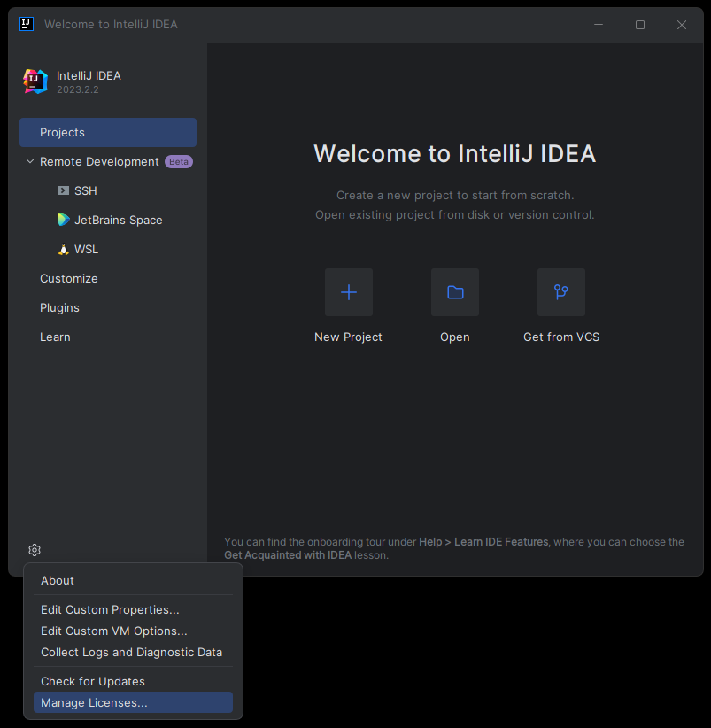Choose Edit Custom Properties menu item

tap(133, 609)
